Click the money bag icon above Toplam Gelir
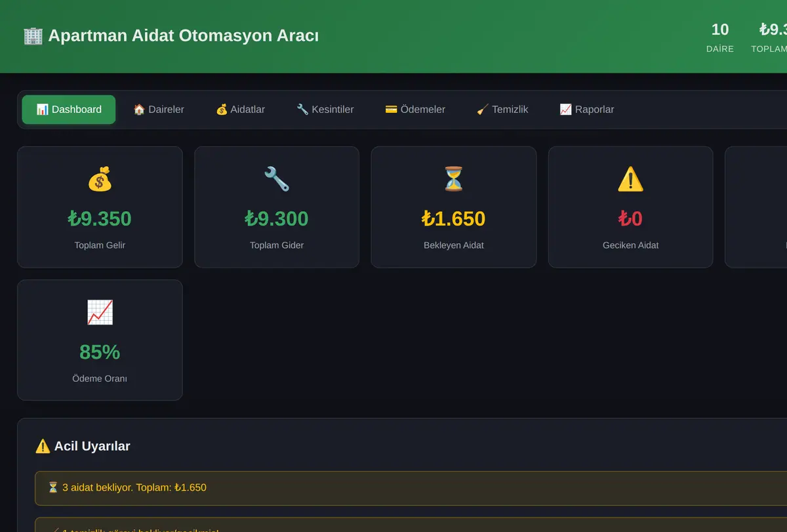The height and width of the screenshot is (532, 787). point(100,179)
